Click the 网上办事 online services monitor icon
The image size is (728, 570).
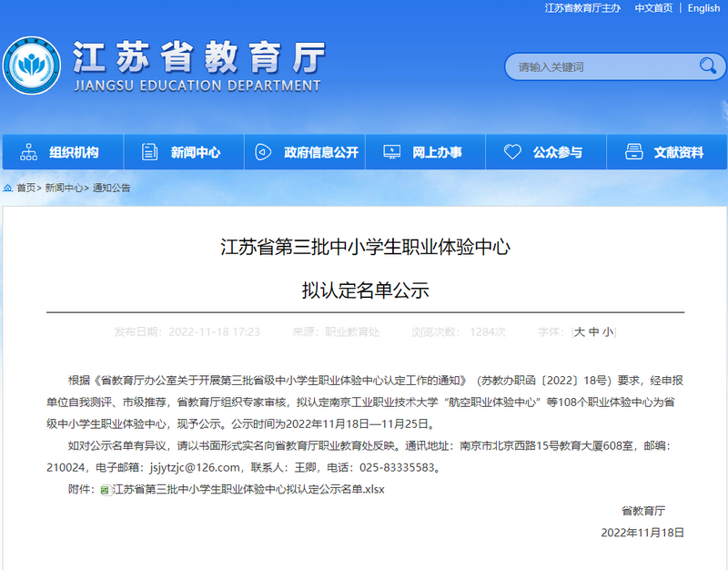tap(393, 151)
